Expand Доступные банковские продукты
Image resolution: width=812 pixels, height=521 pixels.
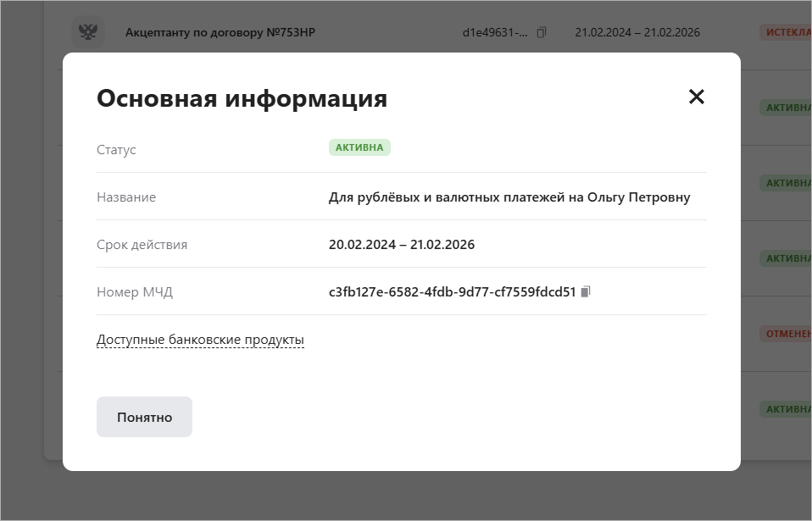pos(200,340)
